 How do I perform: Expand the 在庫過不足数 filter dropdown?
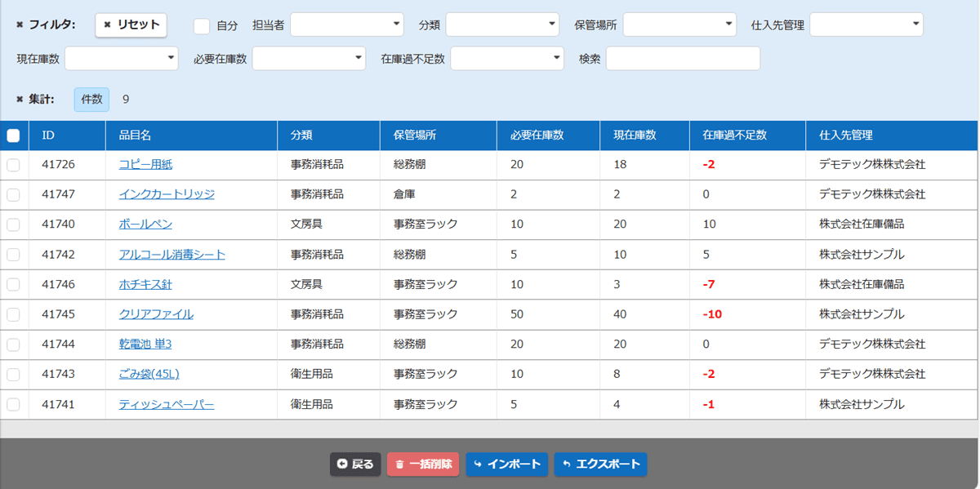[506, 59]
